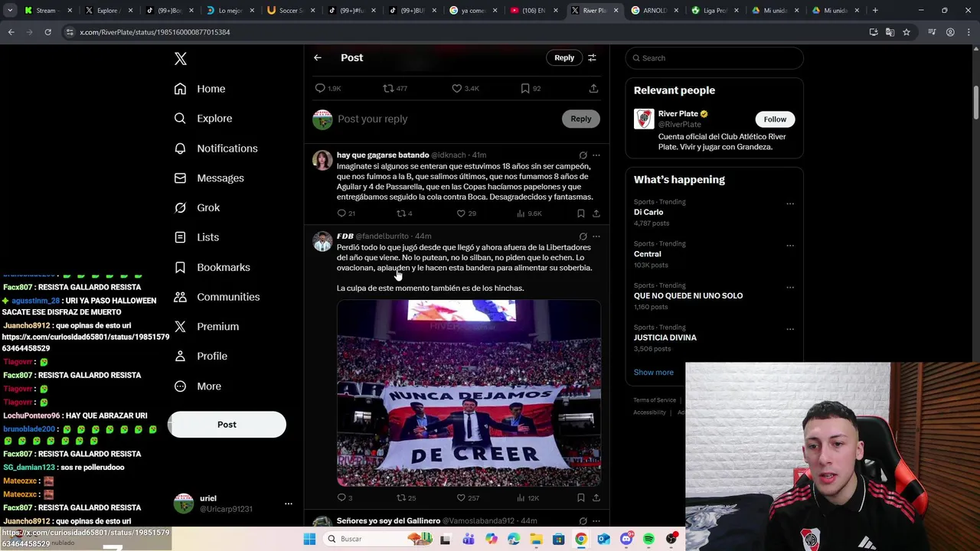Open more options for Central trend
Image resolution: width=980 pixels, height=551 pixels.
(x=790, y=246)
